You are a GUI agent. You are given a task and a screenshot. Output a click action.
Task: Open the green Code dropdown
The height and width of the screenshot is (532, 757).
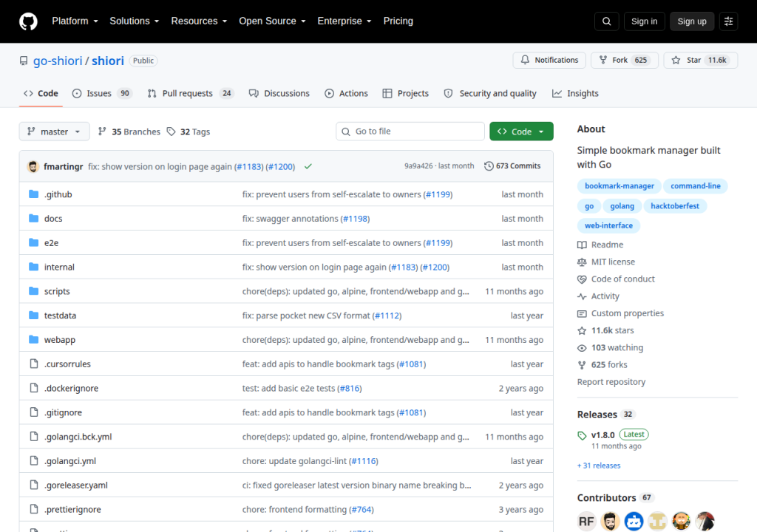point(521,132)
